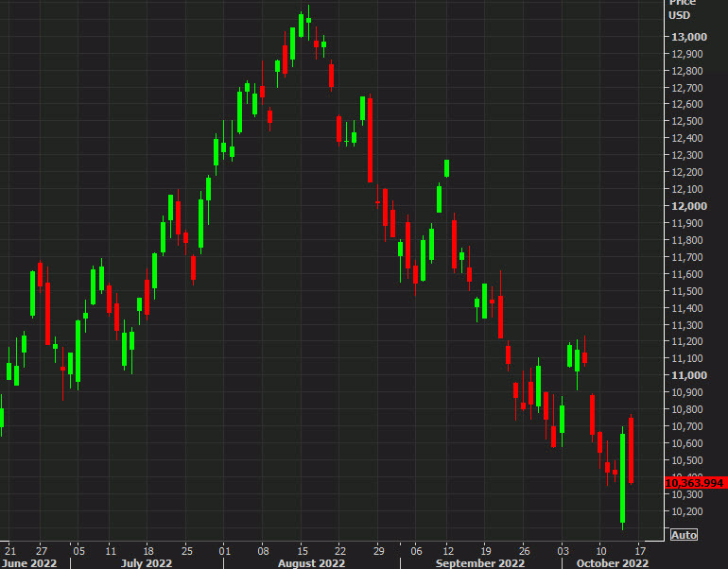Click the 12,400 price axis label
Screen dimensions: 728x569
tap(687, 138)
